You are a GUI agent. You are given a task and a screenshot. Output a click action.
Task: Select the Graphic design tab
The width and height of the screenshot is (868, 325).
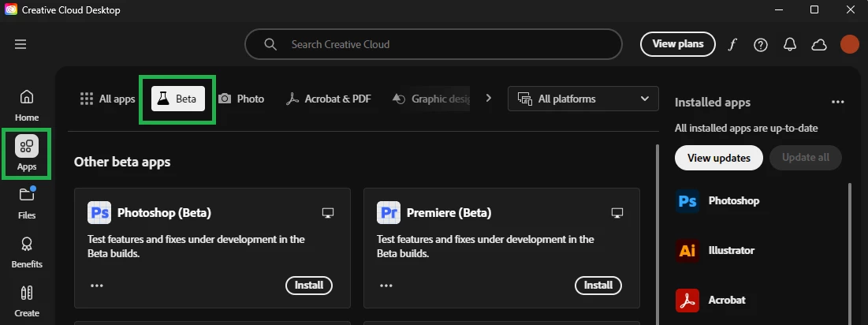(x=430, y=99)
